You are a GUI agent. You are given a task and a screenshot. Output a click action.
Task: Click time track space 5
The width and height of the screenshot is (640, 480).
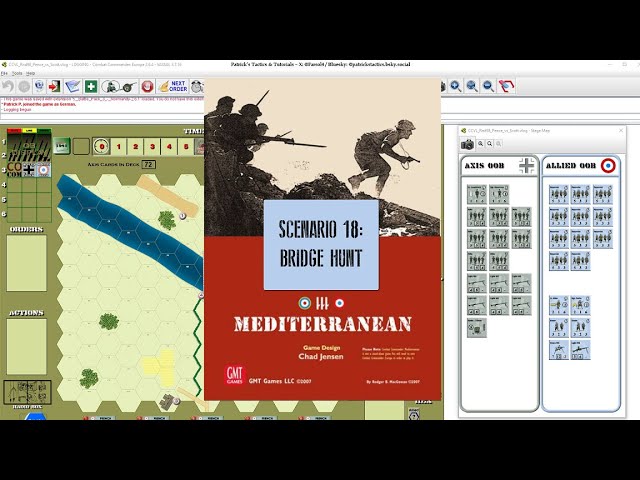click(x=186, y=146)
